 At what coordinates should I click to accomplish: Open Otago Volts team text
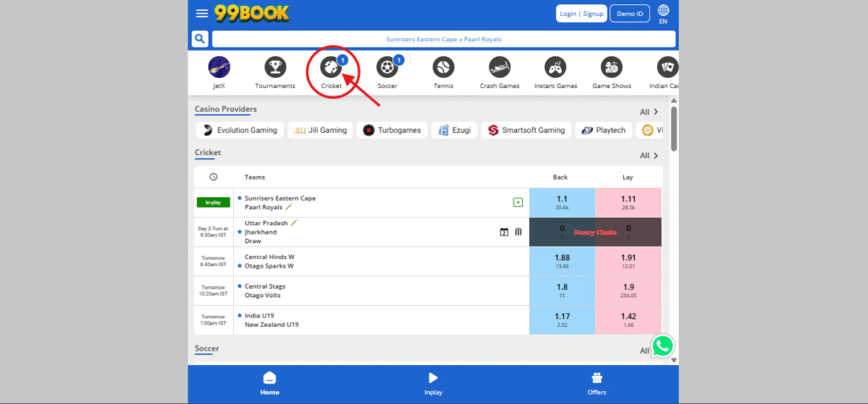tap(263, 295)
